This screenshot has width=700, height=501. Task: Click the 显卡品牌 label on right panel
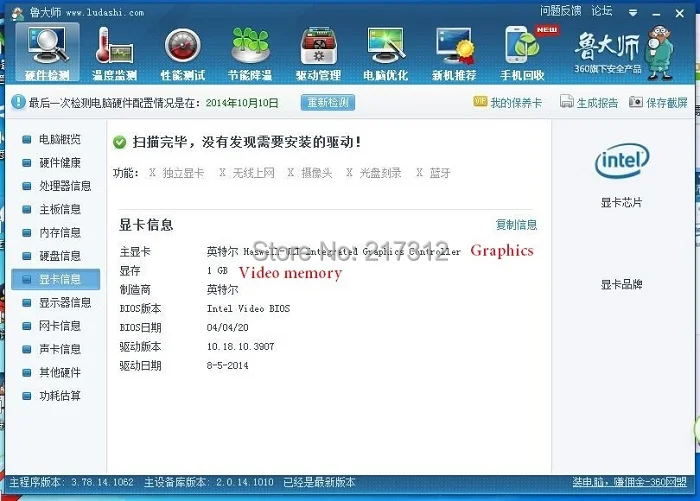tap(621, 284)
